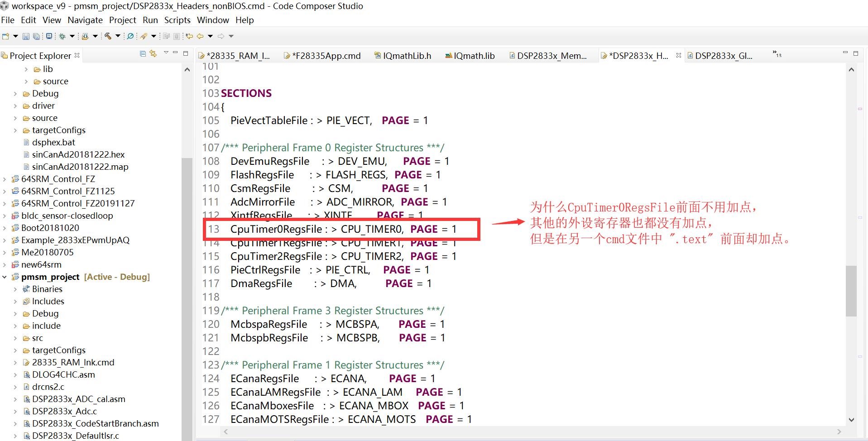
Task: Select DLOG4CHC.asm file
Action: [x=63, y=374]
